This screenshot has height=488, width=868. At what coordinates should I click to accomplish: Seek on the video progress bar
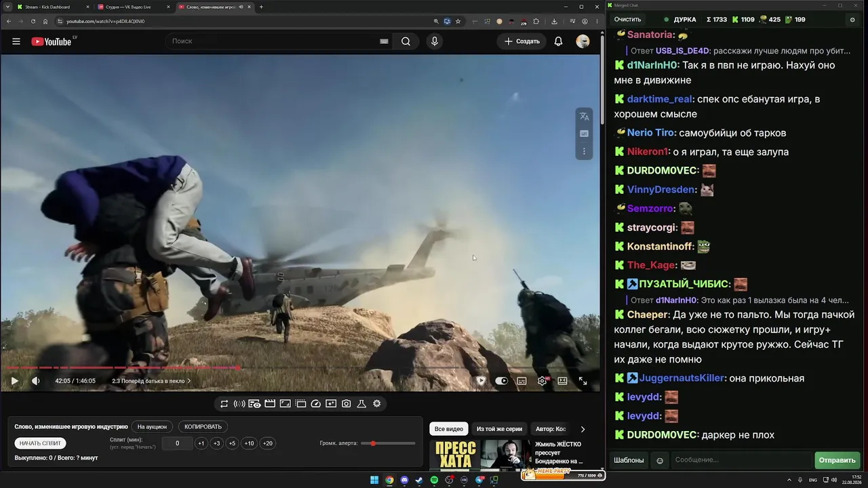(300, 368)
